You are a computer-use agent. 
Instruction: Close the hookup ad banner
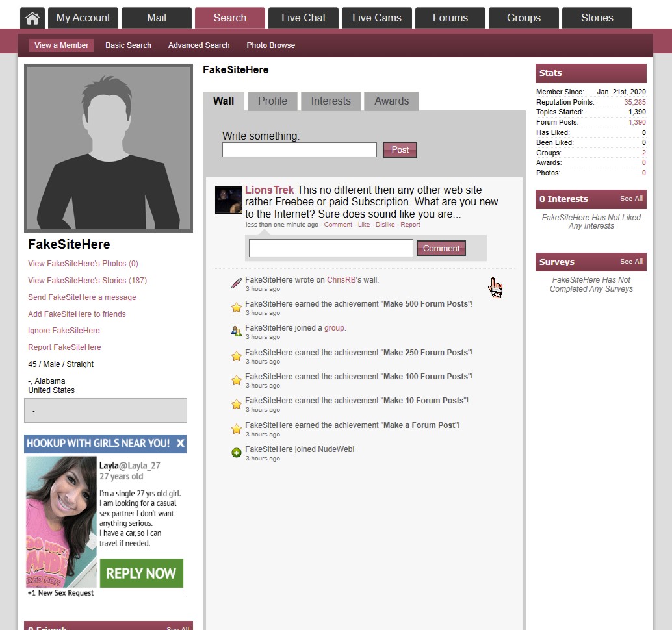180,444
